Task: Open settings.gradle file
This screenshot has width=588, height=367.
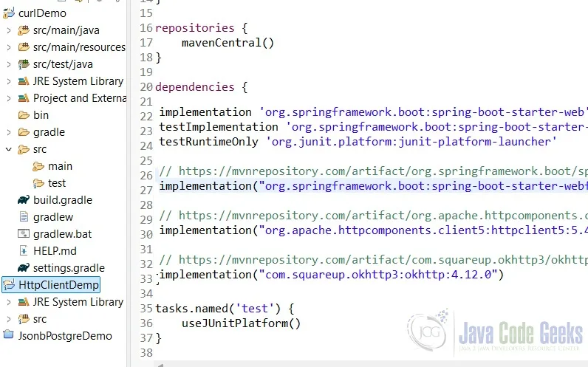Action: pos(69,268)
